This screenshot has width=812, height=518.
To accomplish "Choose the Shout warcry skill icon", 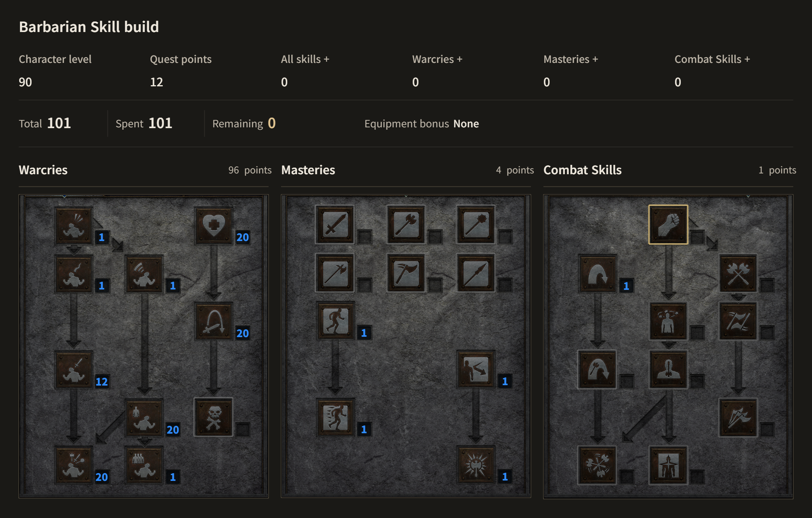I will point(144,273).
